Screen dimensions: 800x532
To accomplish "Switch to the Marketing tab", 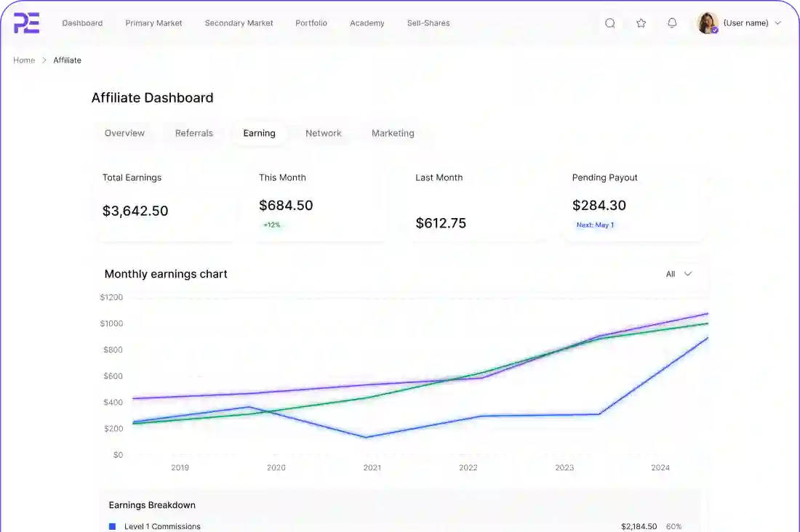I will [393, 133].
